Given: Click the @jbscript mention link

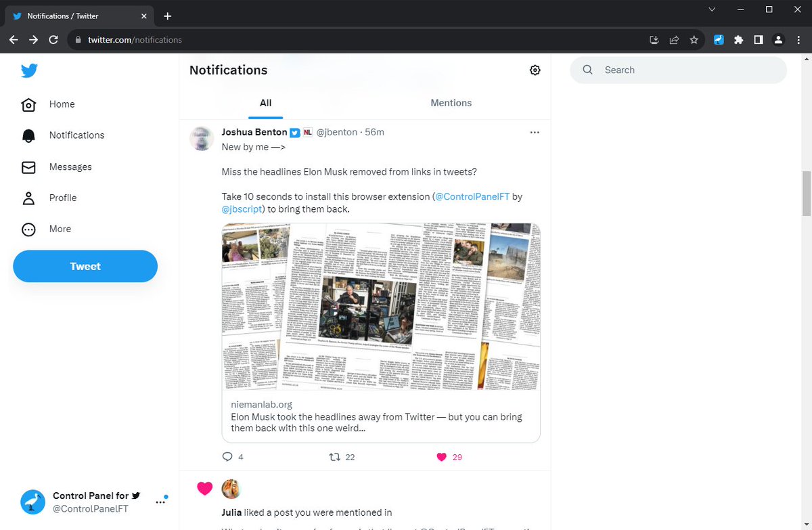Looking at the screenshot, I should (x=242, y=209).
